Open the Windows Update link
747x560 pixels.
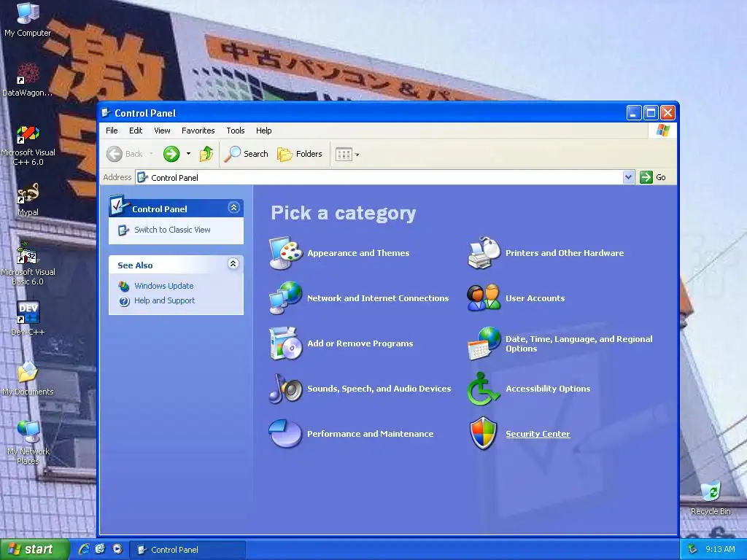pos(164,286)
